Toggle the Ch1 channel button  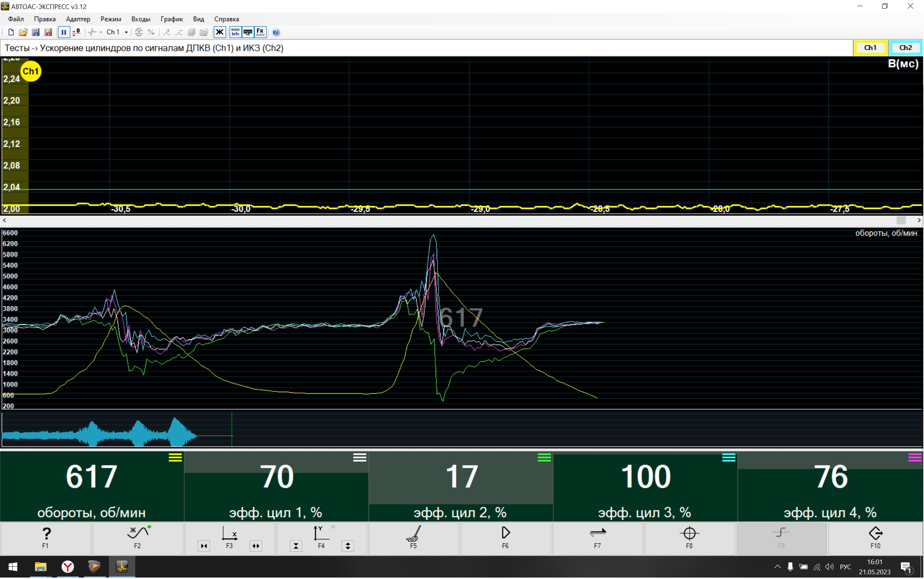(870, 48)
